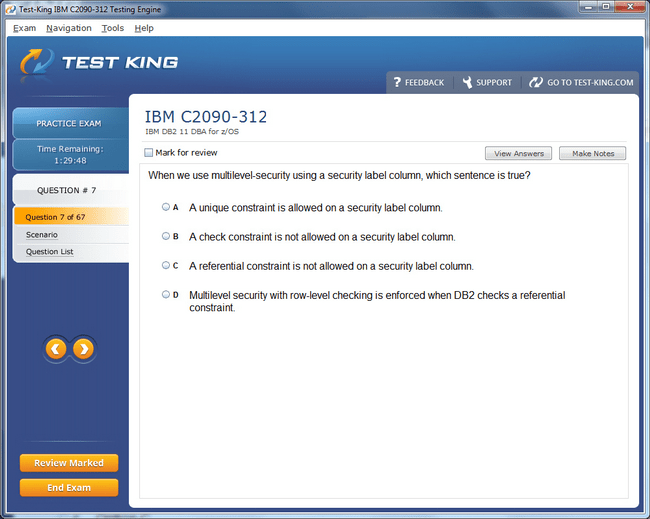Click the End Exam button
The width and height of the screenshot is (650, 519).
coord(69,487)
